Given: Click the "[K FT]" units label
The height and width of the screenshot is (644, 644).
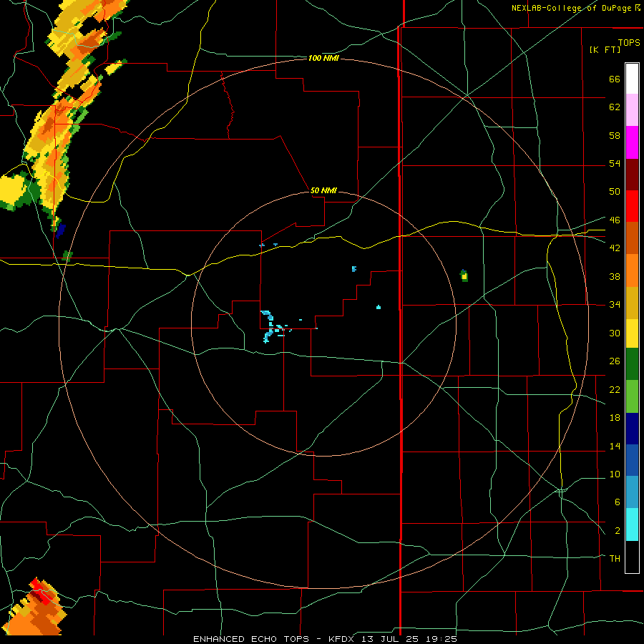Looking at the screenshot, I should (605, 49).
